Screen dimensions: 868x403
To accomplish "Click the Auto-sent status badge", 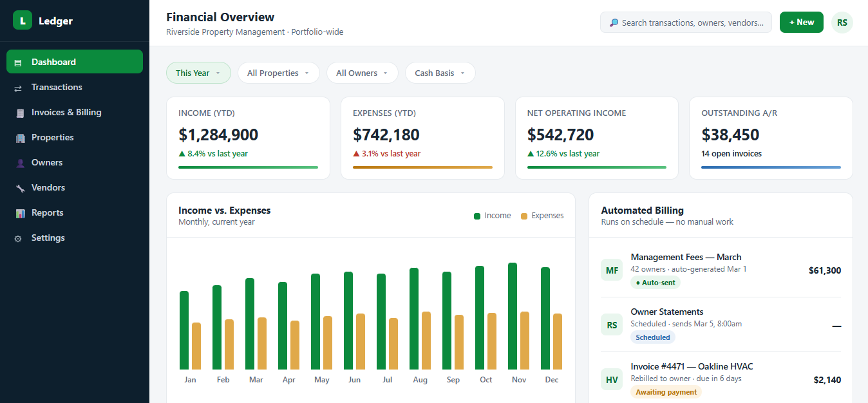I will click(656, 283).
